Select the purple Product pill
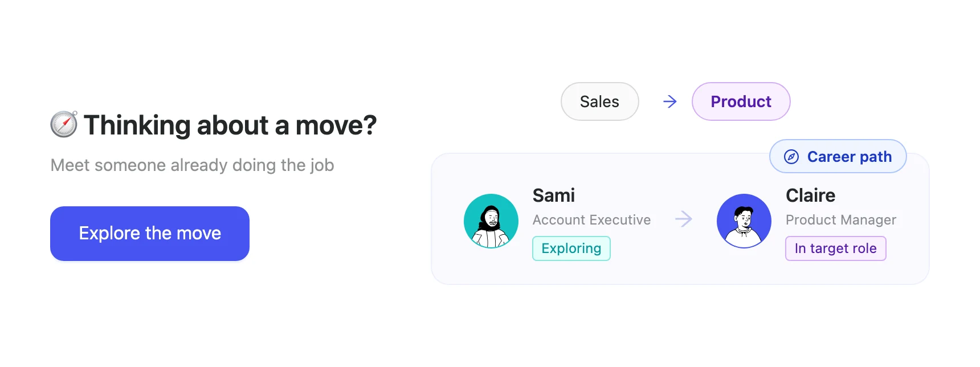The width and height of the screenshot is (980, 367). click(741, 101)
